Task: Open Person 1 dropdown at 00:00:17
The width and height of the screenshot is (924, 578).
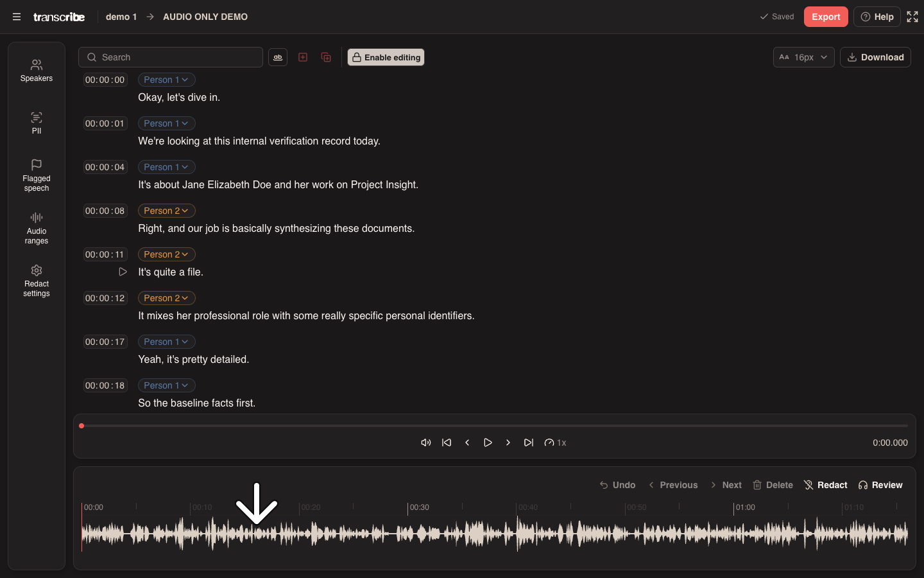Action: tap(166, 342)
